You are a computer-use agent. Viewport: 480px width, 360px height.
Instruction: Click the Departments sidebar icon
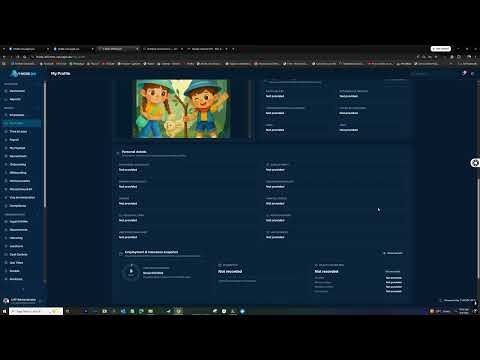coord(6,230)
